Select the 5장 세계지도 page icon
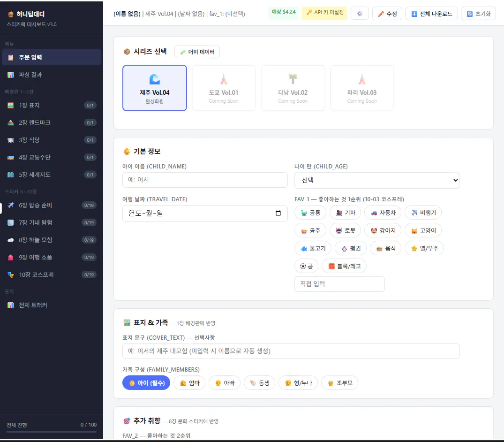Image resolution: width=504 pixels, height=442 pixels. tap(10, 174)
